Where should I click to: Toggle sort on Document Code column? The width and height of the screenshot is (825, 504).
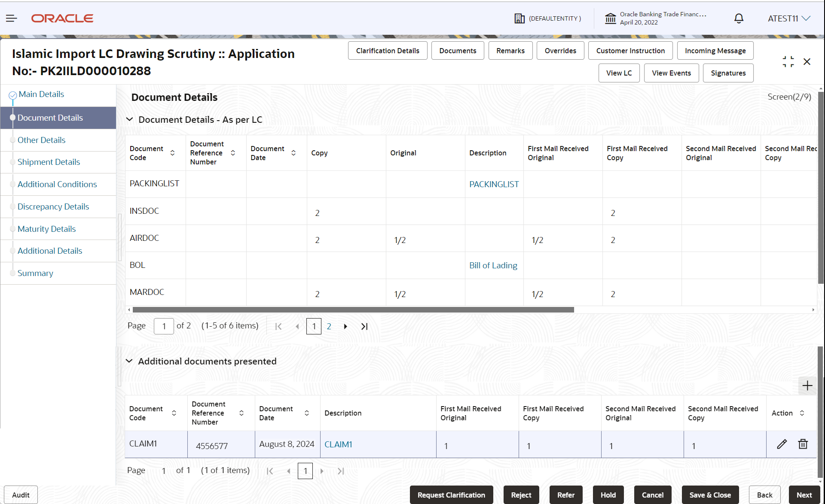point(172,152)
